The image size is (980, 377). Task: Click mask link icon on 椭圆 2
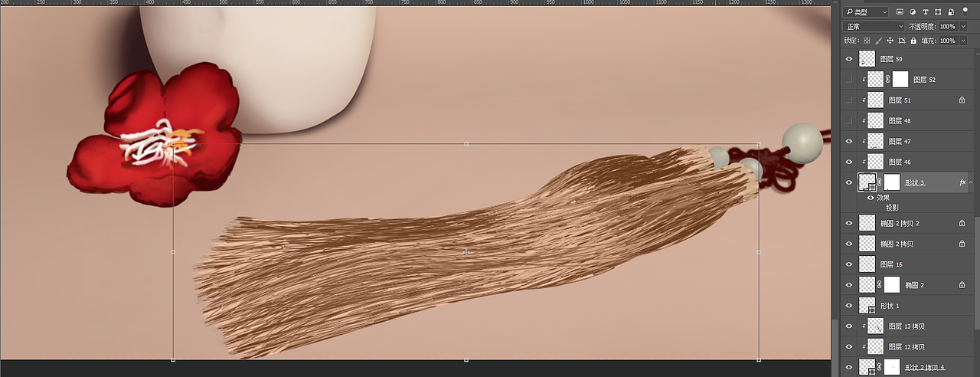click(880, 285)
